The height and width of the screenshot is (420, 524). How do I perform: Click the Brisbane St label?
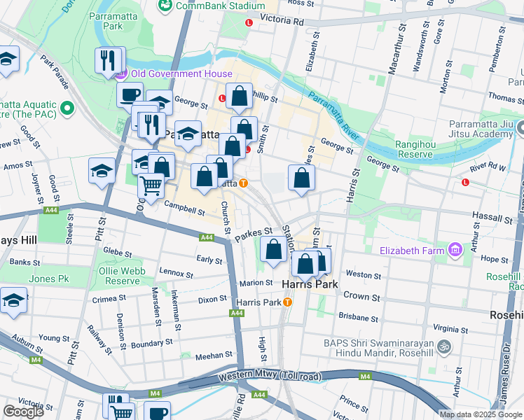tap(358, 317)
